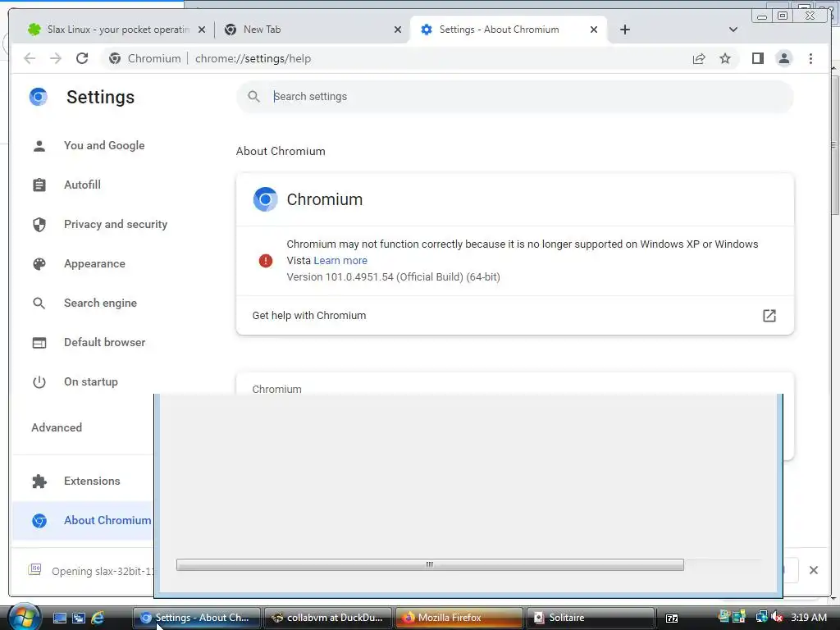Focus the Search settings field
Screen dimensions: 840x630
click(x=514, y=97)
